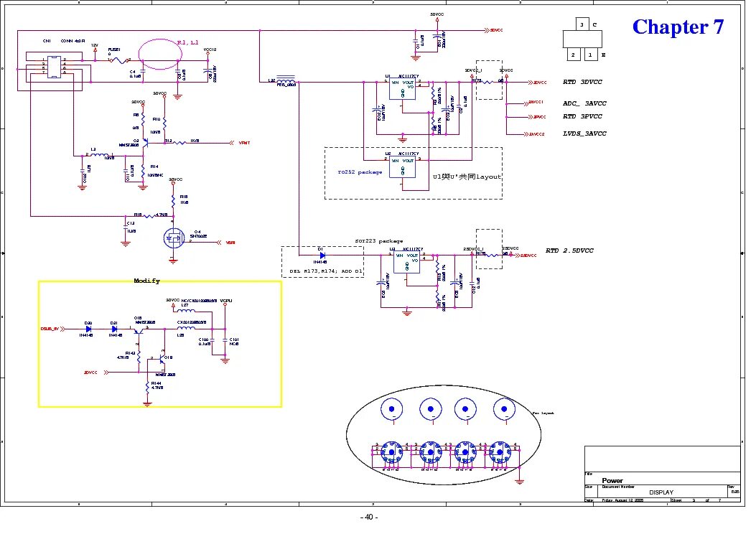The image size is (756, 534).
Task: Click the red "VPNT" port label
Action: 244,143
